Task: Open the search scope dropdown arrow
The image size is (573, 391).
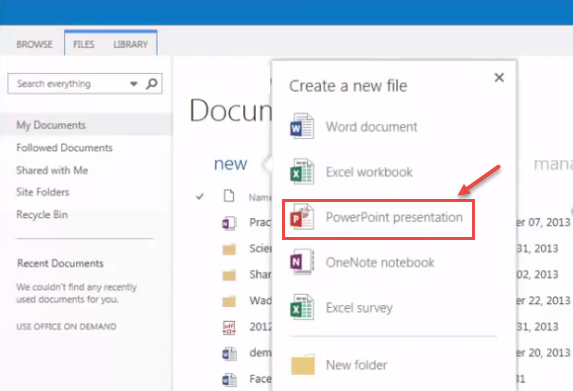Action: pos(134,84)
